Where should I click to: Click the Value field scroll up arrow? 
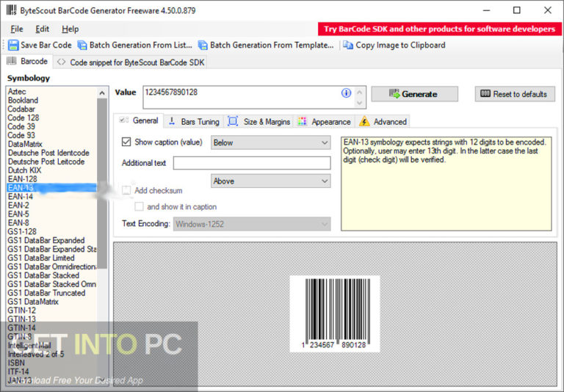359,92
